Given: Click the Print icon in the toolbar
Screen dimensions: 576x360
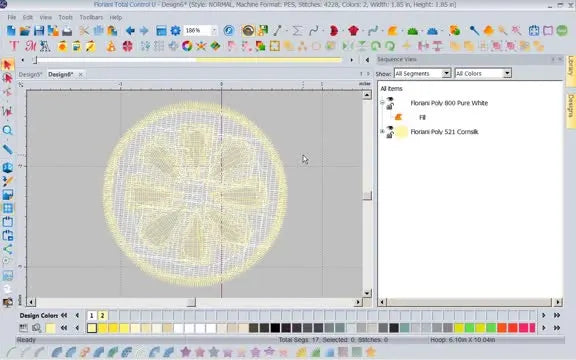Looking at the screenshot, I should 67,31.
